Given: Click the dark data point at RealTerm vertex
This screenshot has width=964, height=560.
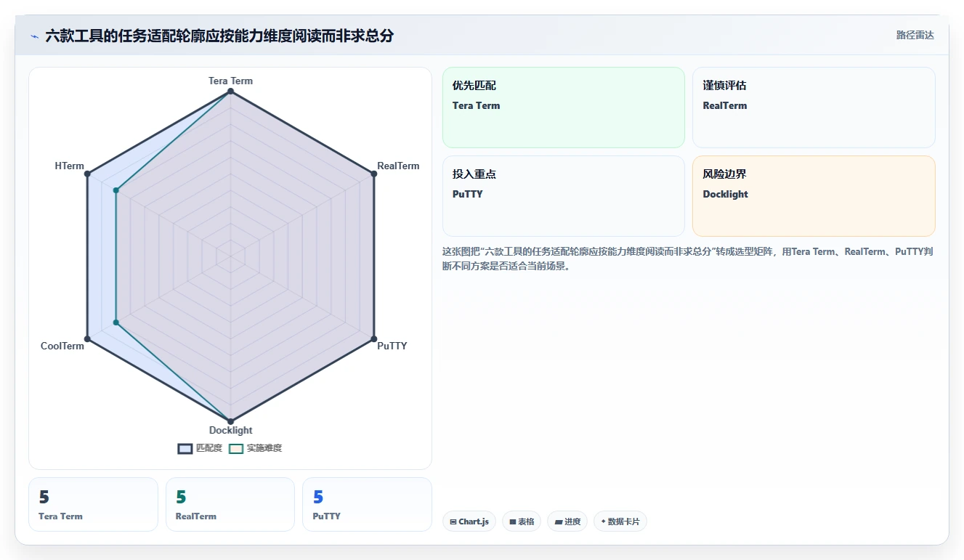Looking at the screenshot, I should 374,174.
